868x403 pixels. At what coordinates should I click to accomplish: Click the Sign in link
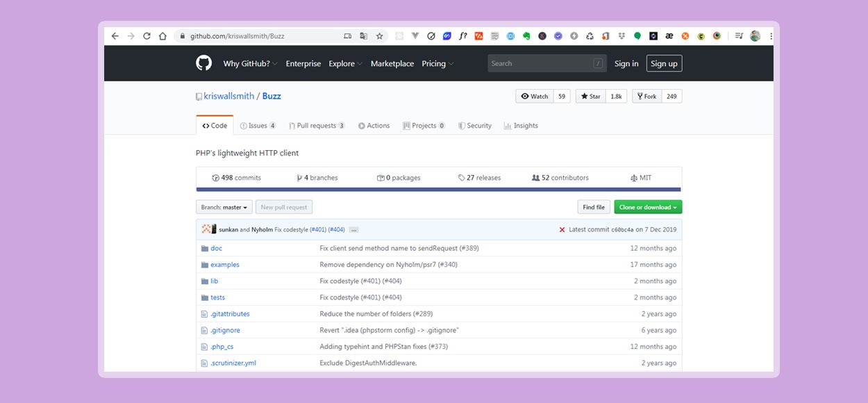click(x=626, y=63)
